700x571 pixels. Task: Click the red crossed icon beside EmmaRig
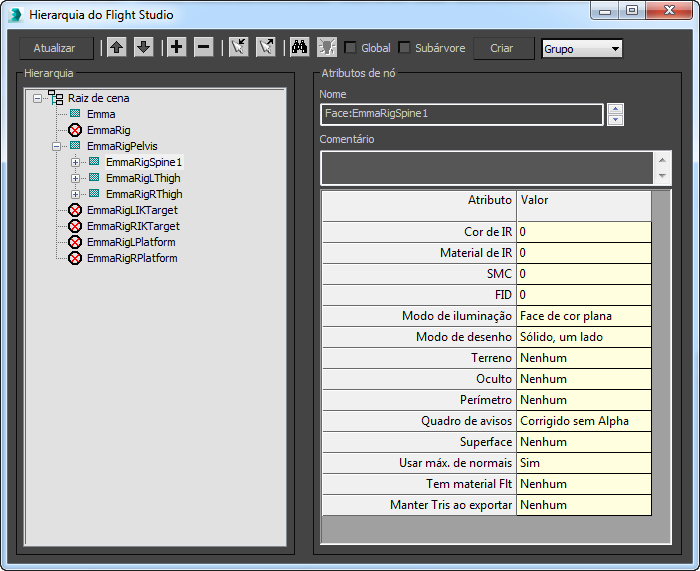(75, 130)
